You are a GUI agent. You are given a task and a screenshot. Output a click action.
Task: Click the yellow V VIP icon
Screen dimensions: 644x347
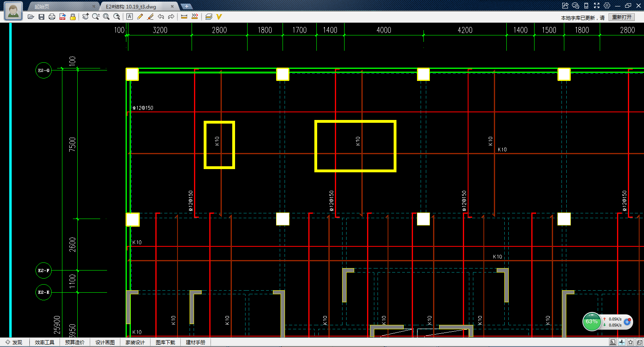click(x=219, y=17)
